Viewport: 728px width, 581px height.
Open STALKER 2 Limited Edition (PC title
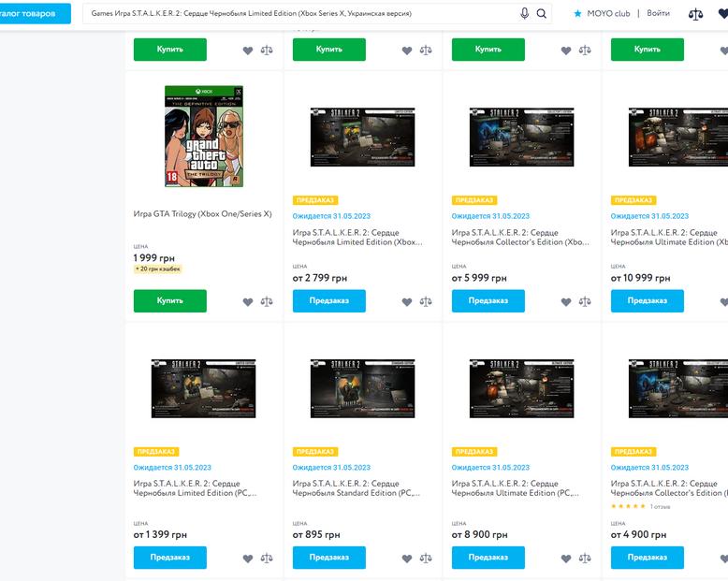tap(195, 488)
